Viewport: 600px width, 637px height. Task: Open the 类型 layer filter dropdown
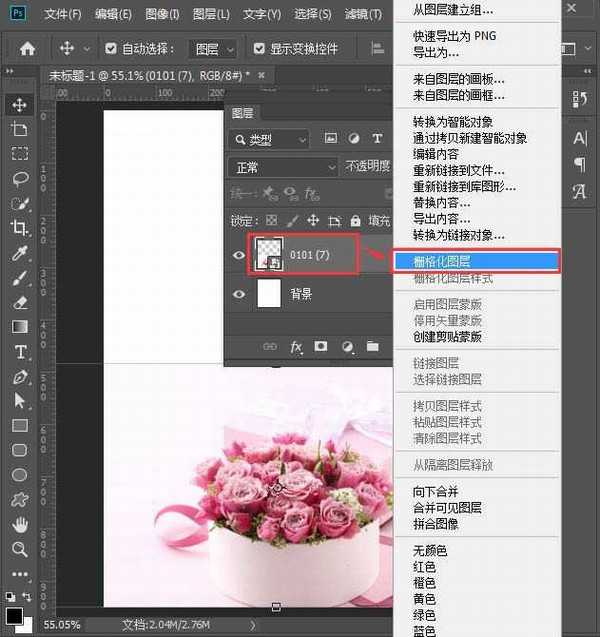pos(275,139)
